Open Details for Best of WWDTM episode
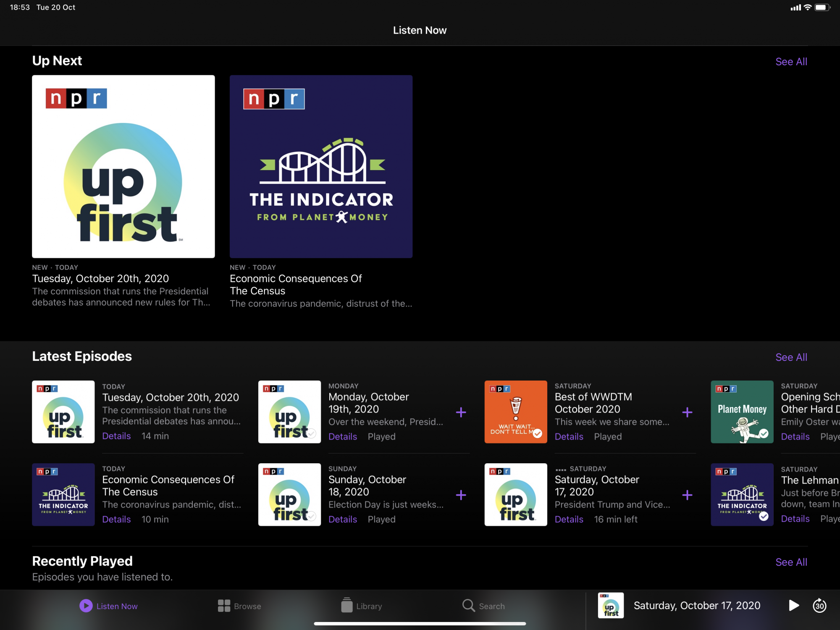This screenshot has width=840, height=630. (569, 437)
